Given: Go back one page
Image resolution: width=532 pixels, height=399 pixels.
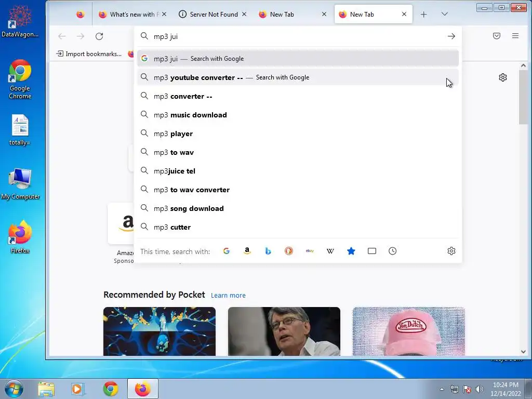Looking at the screenshot, I should (x=62, y=36).
